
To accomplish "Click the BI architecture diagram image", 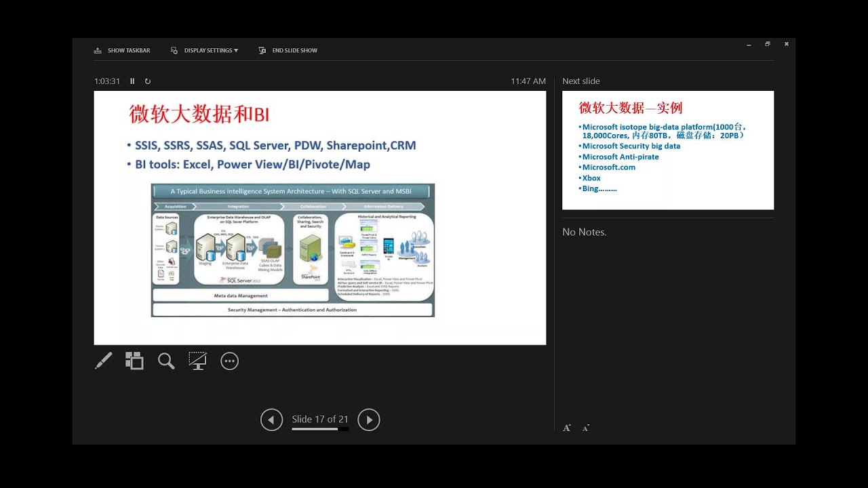I will (293, 250).
